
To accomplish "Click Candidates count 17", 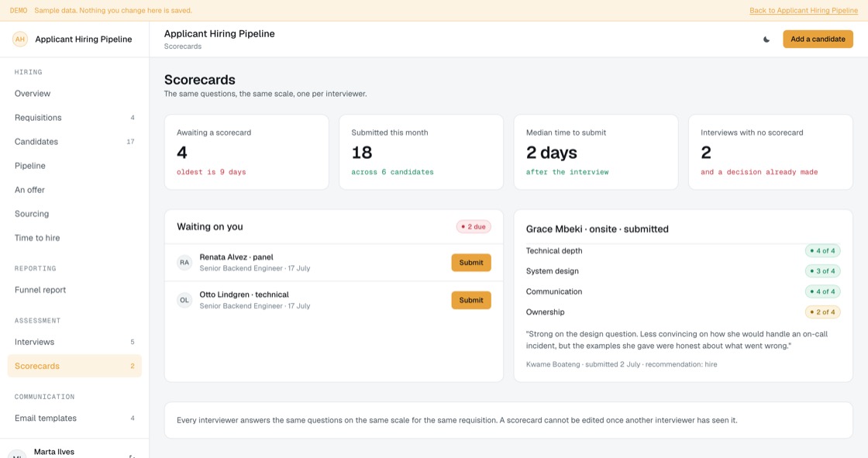I will (x=131, y=142).
